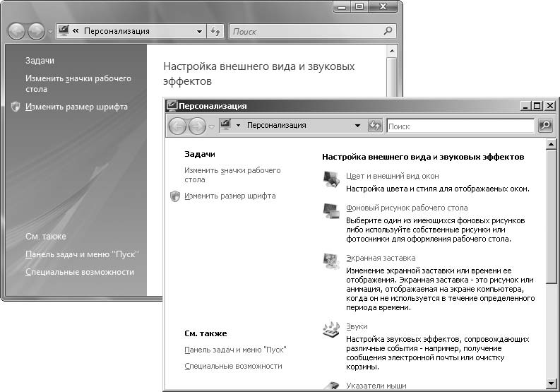Image resolution: width=560 pixels, height=392 pixels.
Task: Open recent pages dropdown next to Forward in front window
Action: pos(211,126)
